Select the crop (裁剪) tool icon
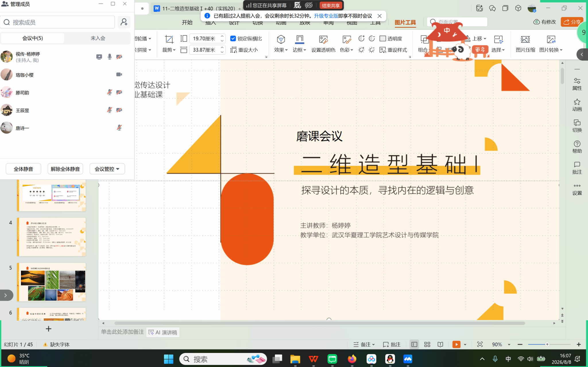 pos(169,39)
